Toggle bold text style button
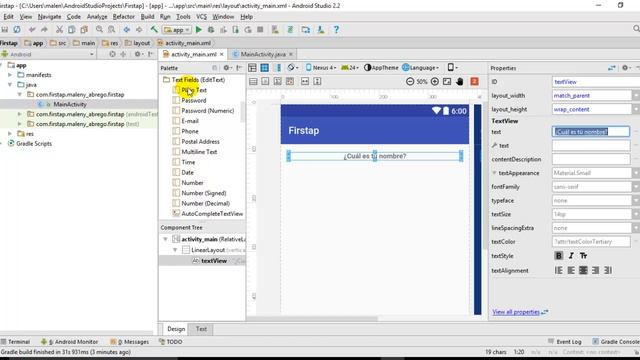 [559, 256]
